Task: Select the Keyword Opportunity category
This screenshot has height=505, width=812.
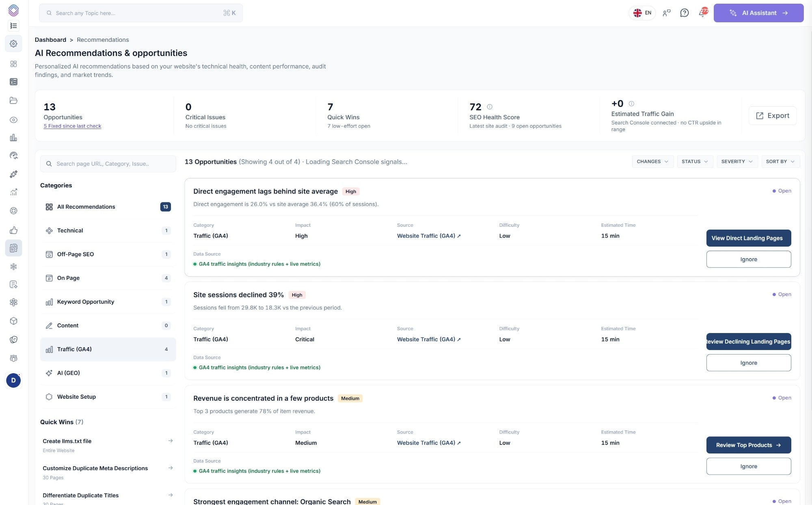Action: coord(108,302)
